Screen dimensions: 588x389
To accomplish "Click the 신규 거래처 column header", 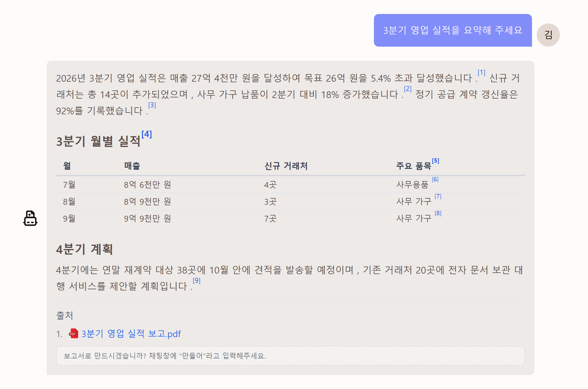I will [x=286, y=166].
